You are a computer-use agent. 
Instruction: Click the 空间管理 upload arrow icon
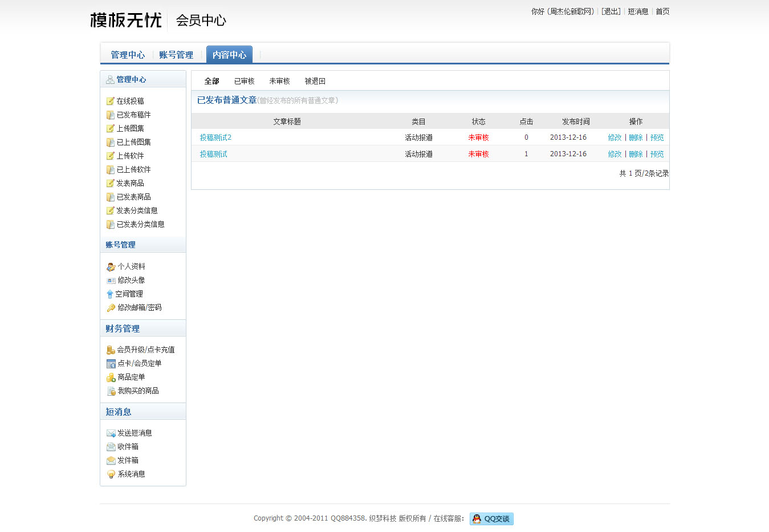110,294
